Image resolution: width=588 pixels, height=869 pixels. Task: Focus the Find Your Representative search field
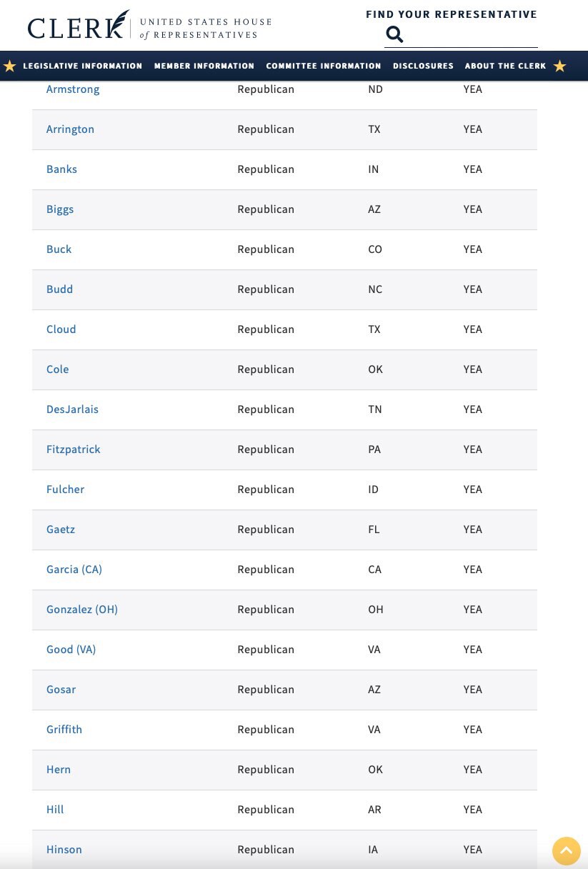tap(472, 34)
